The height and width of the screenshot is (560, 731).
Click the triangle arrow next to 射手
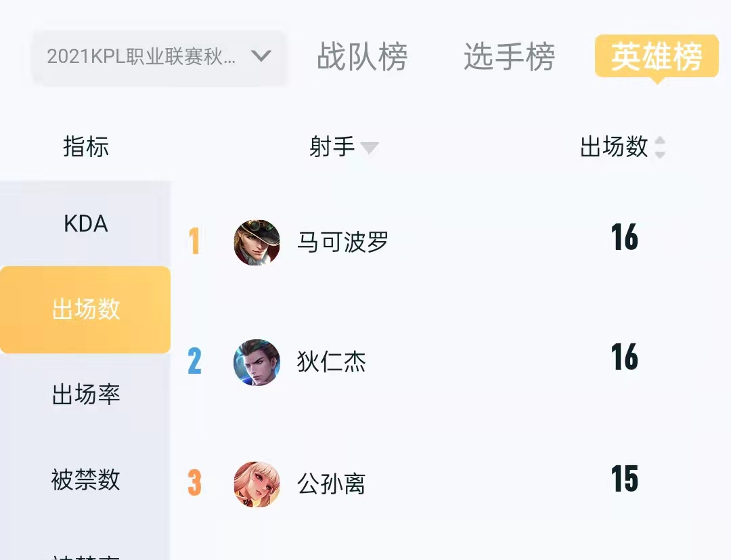point(370,148)
